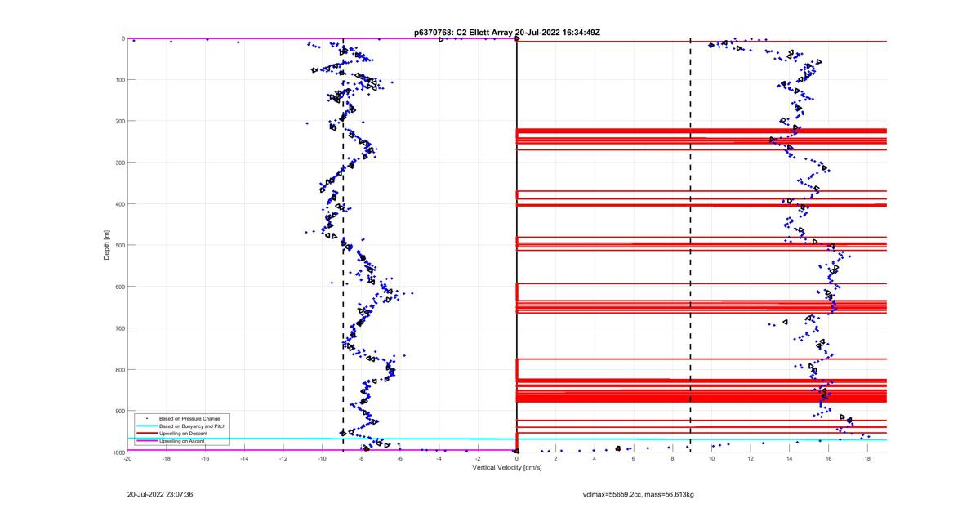Click the -18 tick label on velocity axis
This screenshot has height=508, width=980.
coord(167,459)
